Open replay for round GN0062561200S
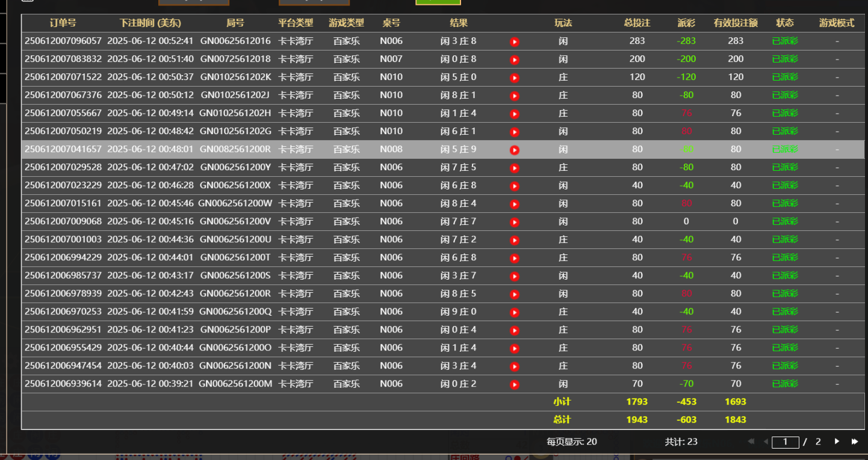This screenshot has height=460, width=868. click(x=515, y=275)
